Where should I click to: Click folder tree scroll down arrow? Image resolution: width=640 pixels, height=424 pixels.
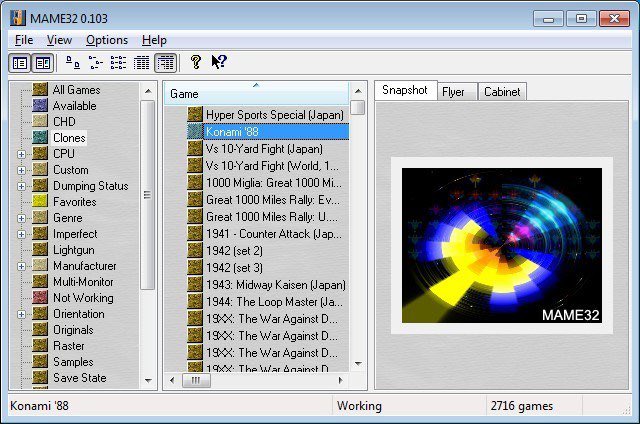[148, 380]
